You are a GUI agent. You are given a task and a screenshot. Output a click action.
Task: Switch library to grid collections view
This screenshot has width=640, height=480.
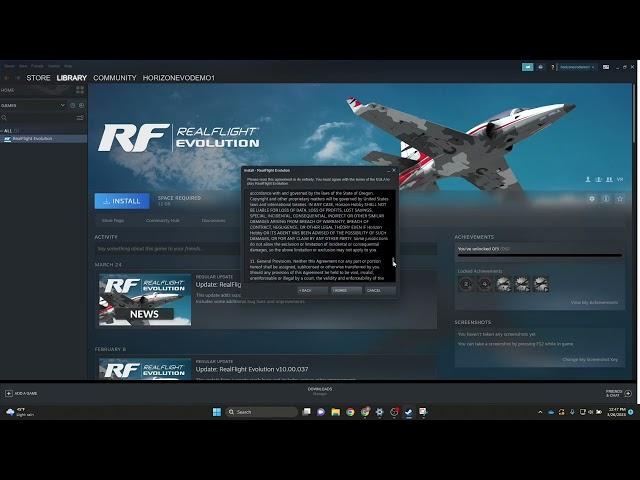pyautogui.click(x=80, y=90)
